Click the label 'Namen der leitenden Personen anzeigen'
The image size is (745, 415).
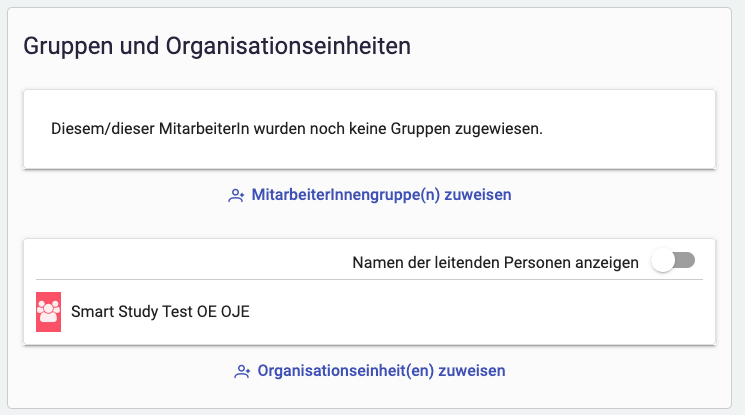(495, 263)
